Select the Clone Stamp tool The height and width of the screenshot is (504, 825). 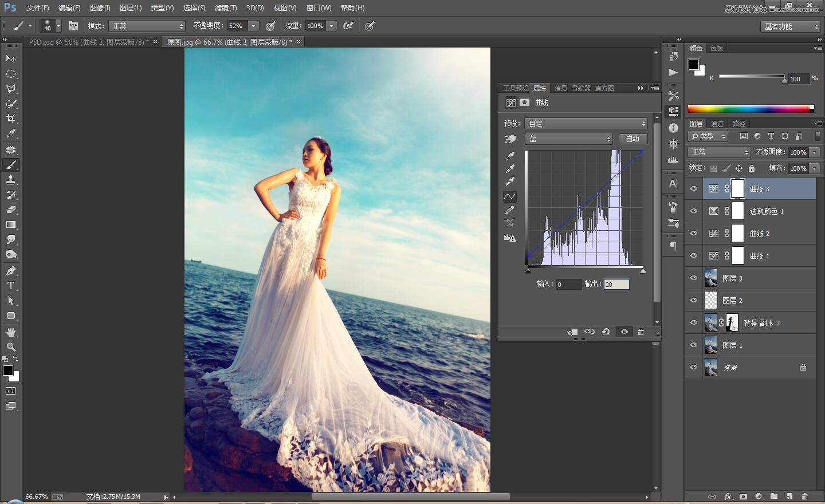(x=11, y=180)
